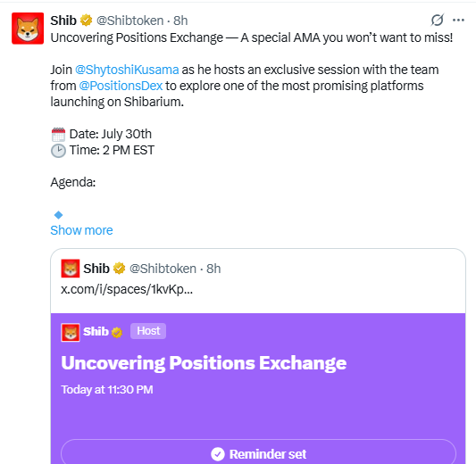Open the three-dot more options menu

pos(458,20)
